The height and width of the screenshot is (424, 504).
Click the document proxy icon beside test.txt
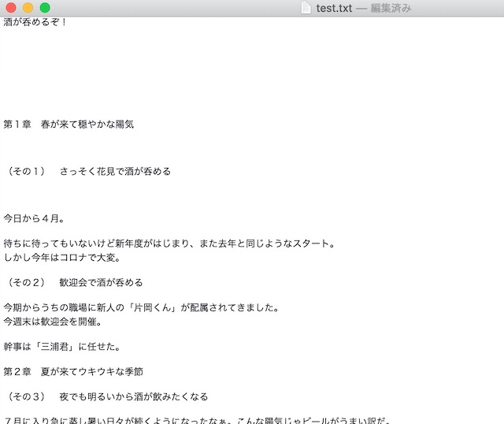(x=306, y=8)
